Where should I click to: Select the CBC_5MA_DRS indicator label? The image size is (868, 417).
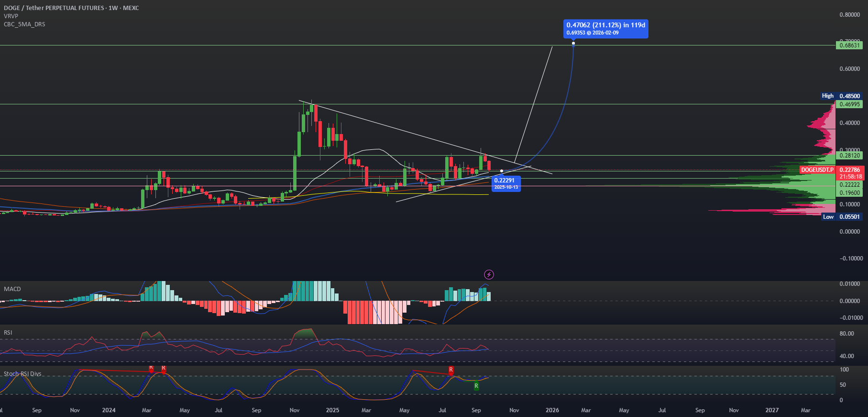coord(24,24)
